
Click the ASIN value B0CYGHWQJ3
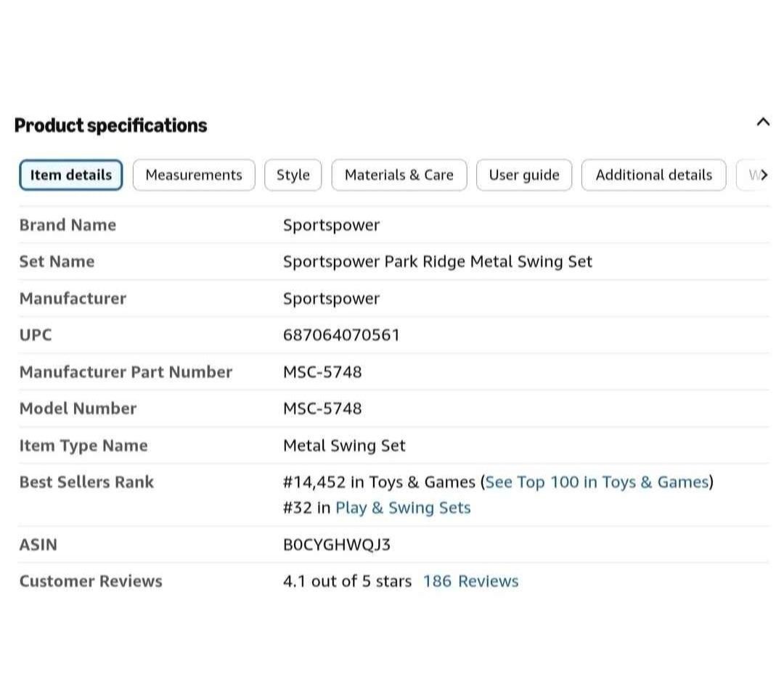tap(337, 545)
